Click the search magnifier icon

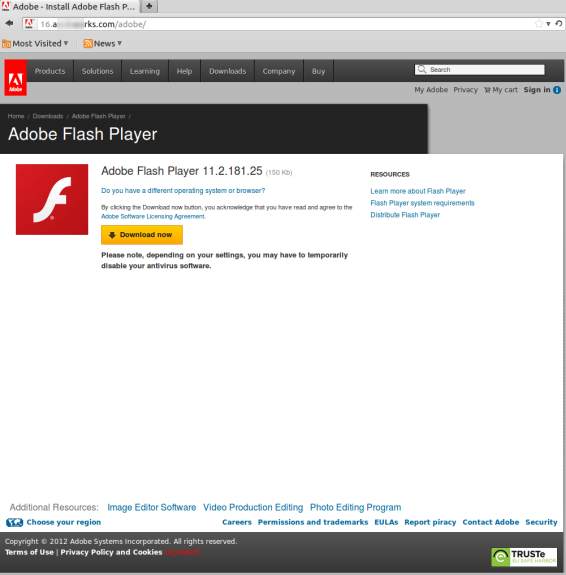422,69
